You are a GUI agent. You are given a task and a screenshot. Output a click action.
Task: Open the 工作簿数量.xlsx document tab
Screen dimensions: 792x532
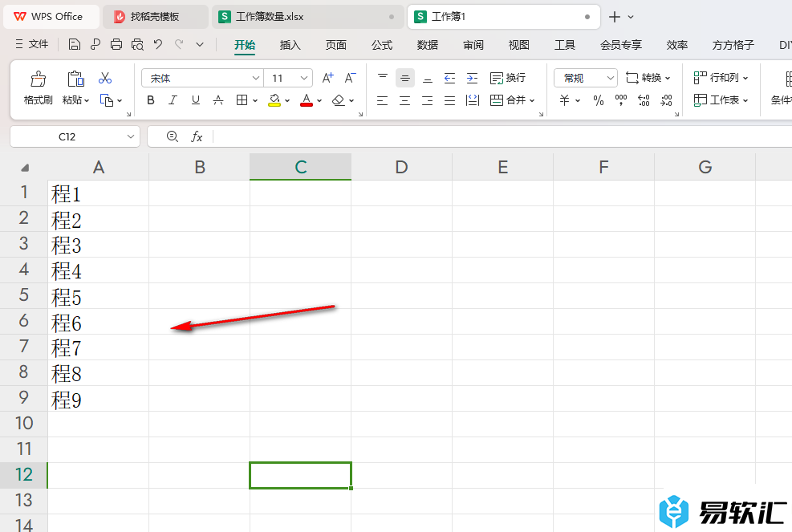307,17
